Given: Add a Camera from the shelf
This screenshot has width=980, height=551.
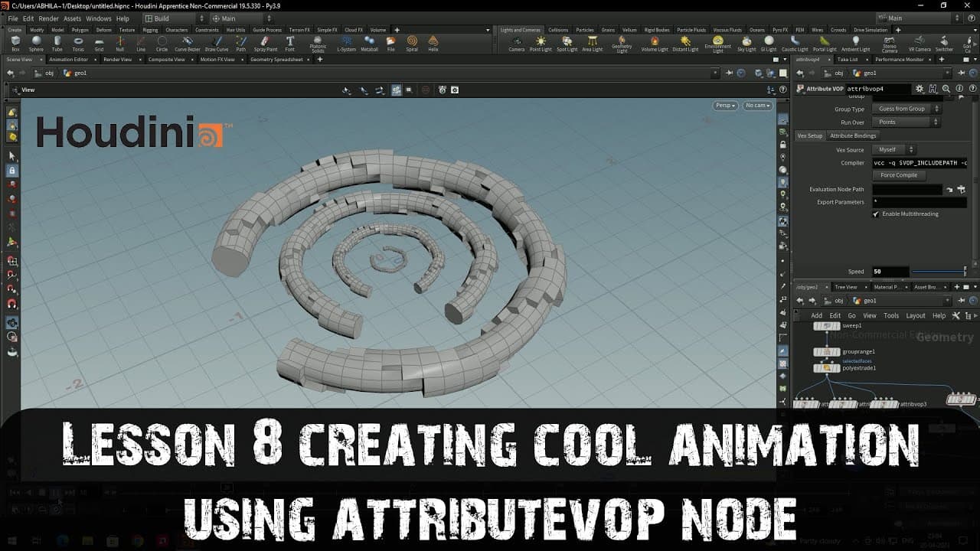Looking at the screenshot, I should (517, 43).
